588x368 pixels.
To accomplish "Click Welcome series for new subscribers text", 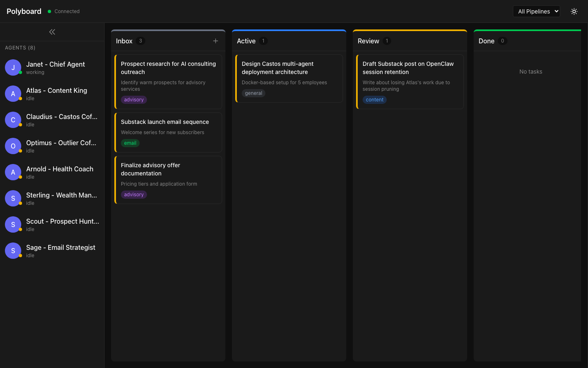I will 163,132.
